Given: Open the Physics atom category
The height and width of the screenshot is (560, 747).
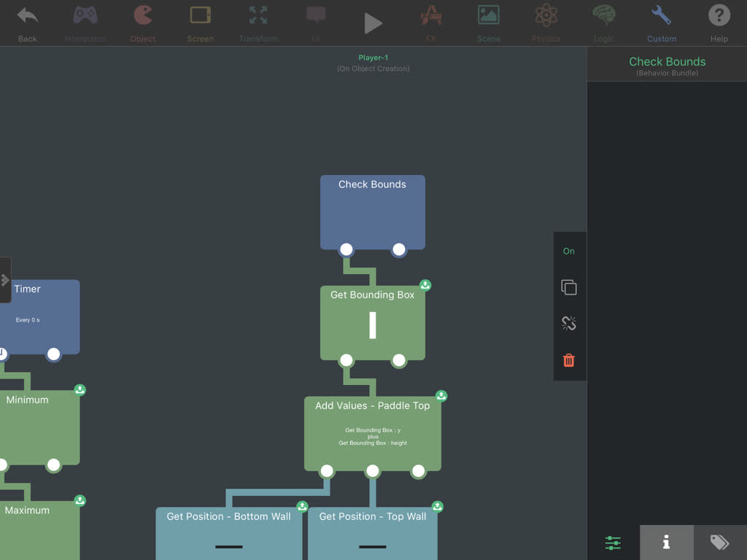Looking at the screenshot, I should pos(546,22).
